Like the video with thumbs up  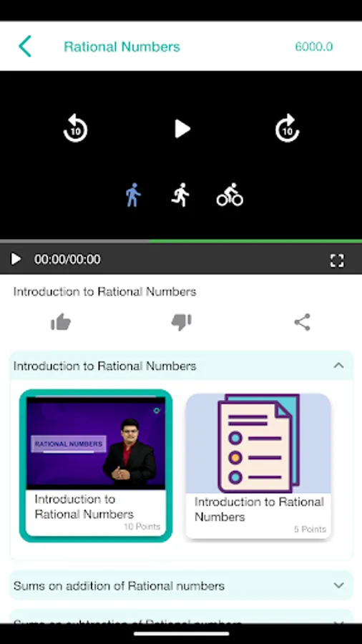61,322
